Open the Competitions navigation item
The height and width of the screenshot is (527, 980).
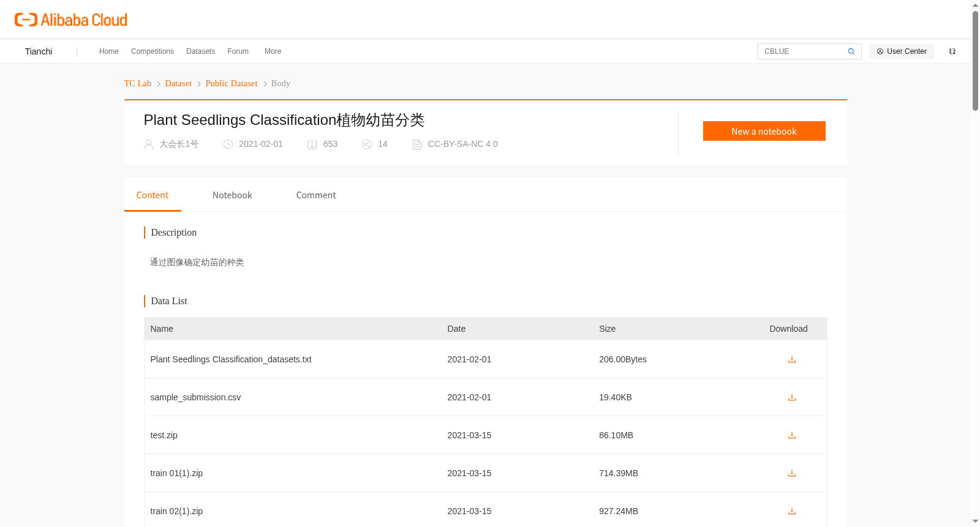pos(153,51)
